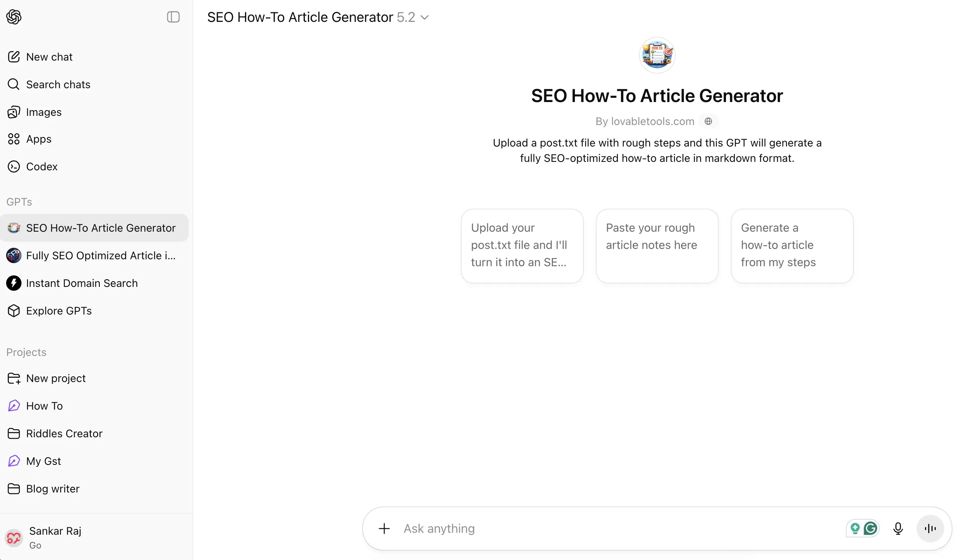Open a new chat from the sidebar
The height and width of the screenshot is (560, 958).
pos(49,56)
